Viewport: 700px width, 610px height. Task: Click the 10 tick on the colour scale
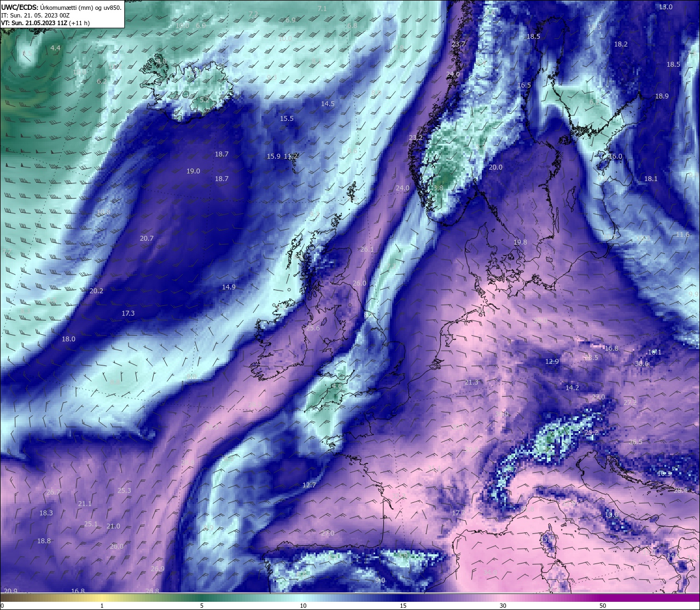(x=303, y=606)
